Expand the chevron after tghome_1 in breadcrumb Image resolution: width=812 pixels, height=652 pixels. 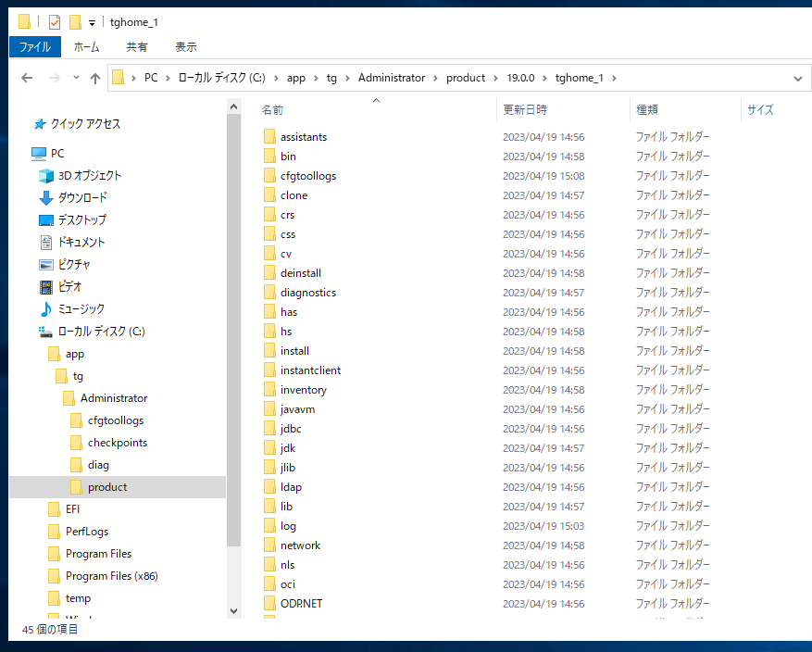tap(614, 78)
